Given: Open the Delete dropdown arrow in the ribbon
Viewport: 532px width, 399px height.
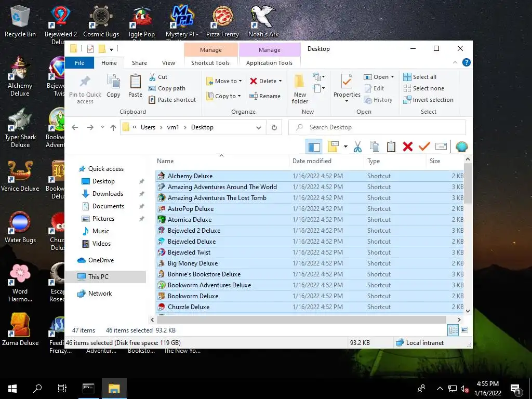Looking at the screenshot, I should point(280,81).
